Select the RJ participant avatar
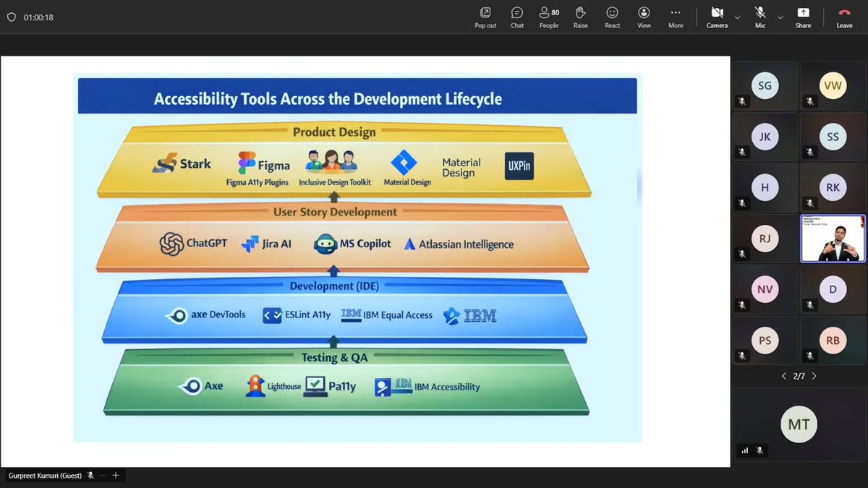The height and width of the screenshot is (488, 868). (765, 239)
